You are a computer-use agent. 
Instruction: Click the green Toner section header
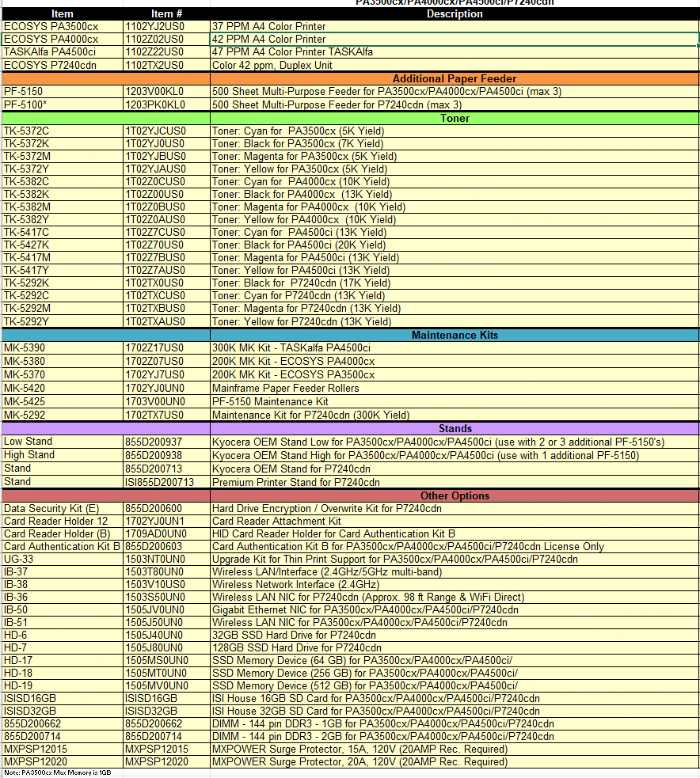[454, 118]
